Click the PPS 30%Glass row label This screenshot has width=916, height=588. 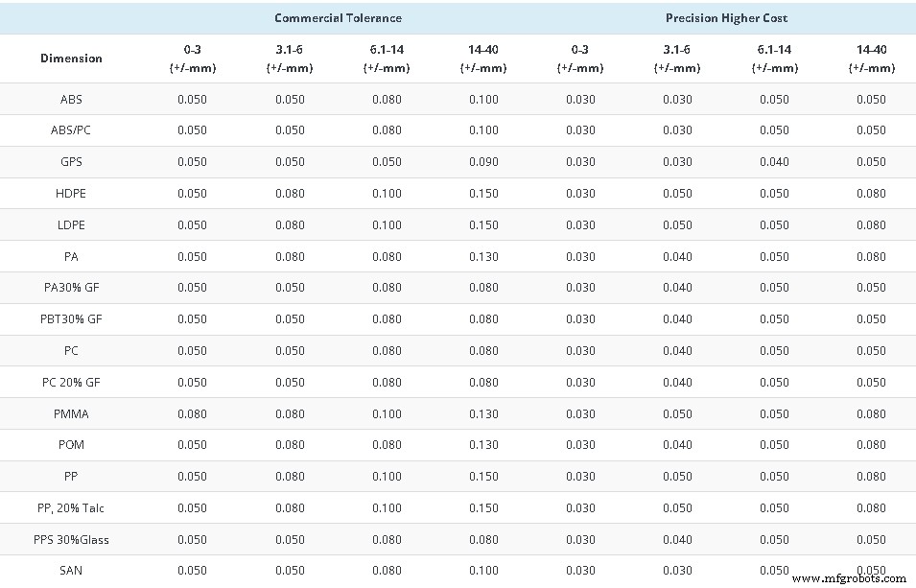pos(71,539)
